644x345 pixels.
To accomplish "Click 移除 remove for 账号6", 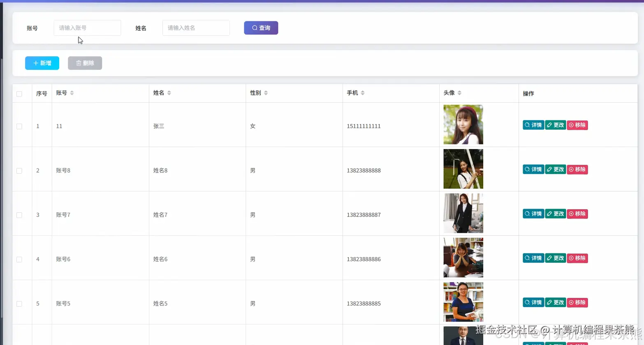I will pos(577,258).
